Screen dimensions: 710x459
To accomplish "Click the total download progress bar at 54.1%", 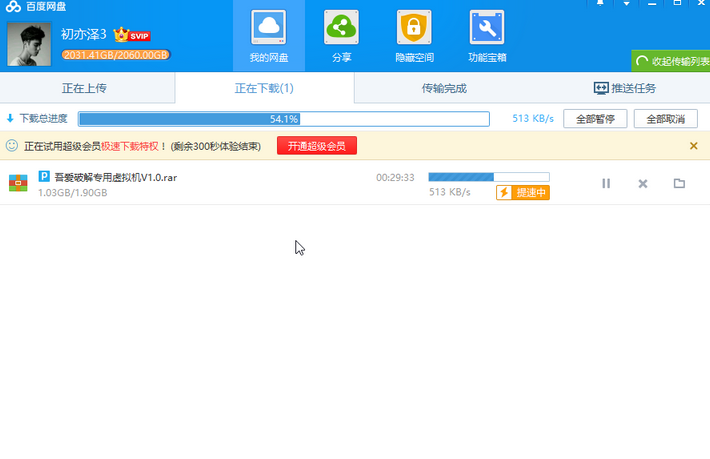I will [284, 119].
